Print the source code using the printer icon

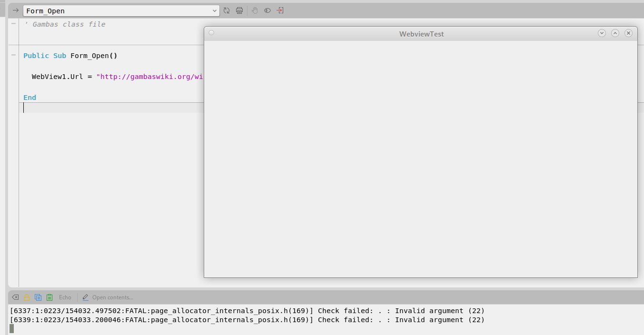click(239, 10)
